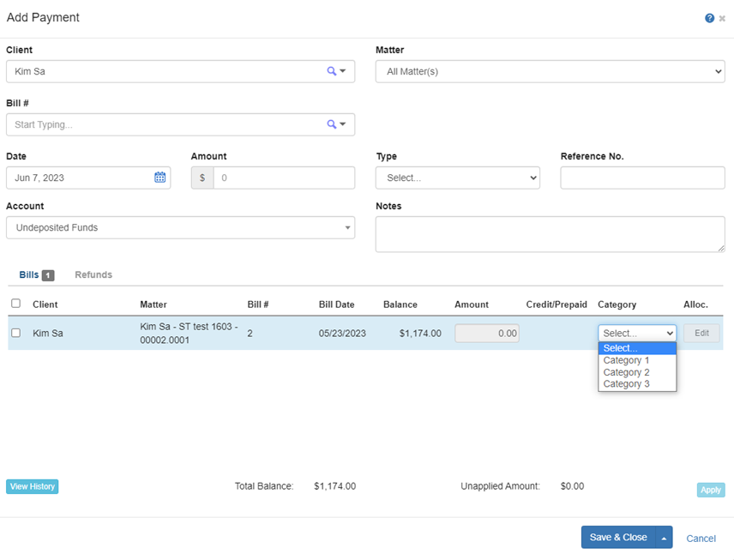Expand the Bill # dropdown arrow
734x560 pixels.
click(343, 124)
